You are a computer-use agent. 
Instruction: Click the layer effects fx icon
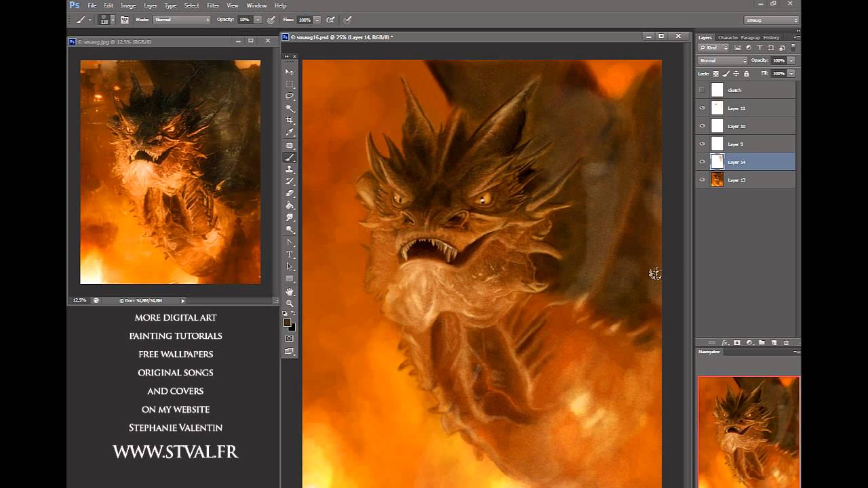(725, 343)
